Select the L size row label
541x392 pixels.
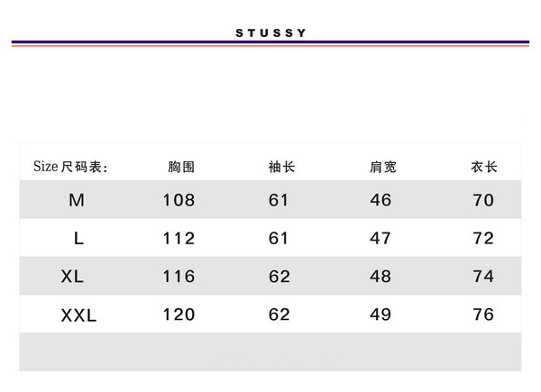point(78,238)
